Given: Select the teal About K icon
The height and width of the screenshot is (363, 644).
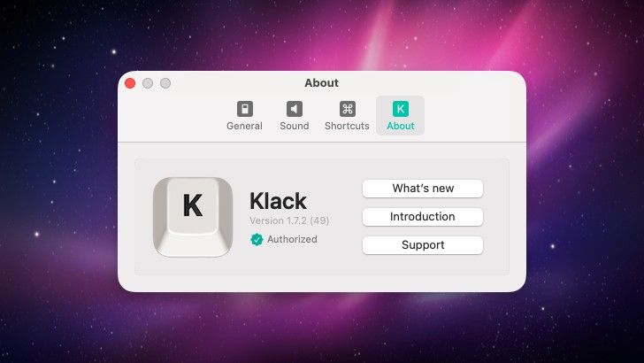Looking at the screenshot, I should (400, 109).
